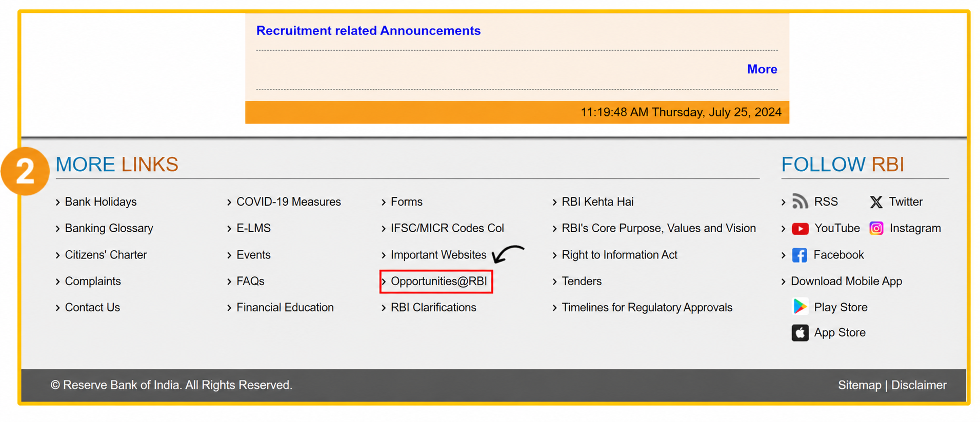The height and width of the screenshot is (422, 980).
Task: Click the YouTube play logo icon
Action: tap(800, 229)
